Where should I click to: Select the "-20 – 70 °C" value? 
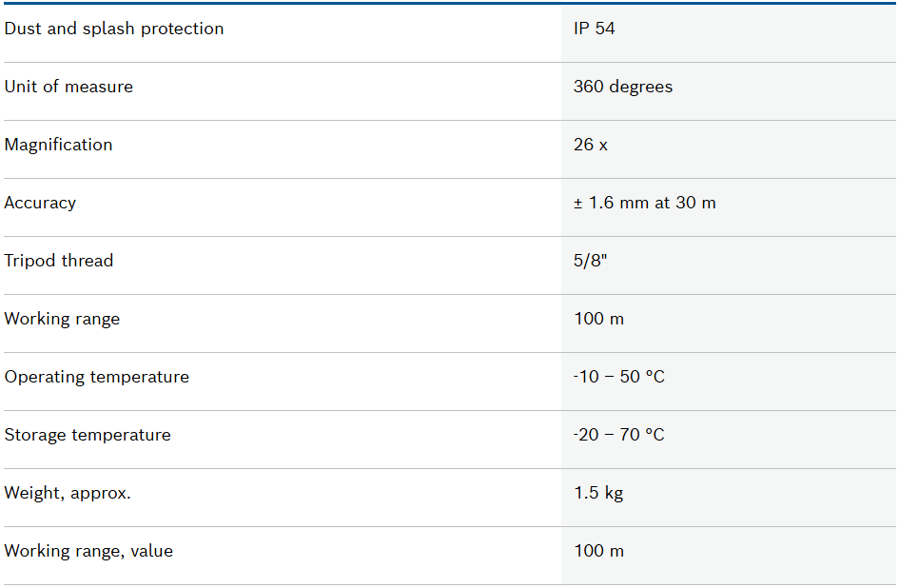coord(619,435)
